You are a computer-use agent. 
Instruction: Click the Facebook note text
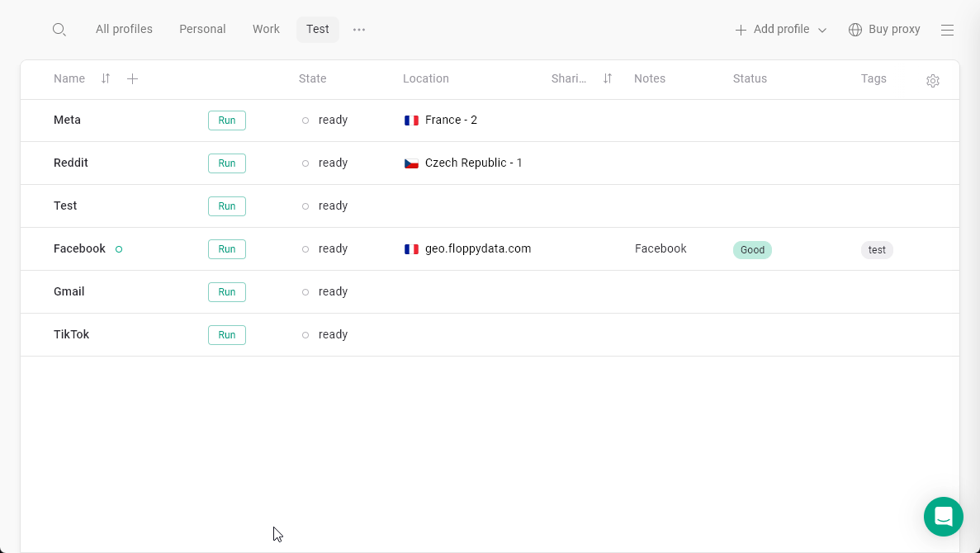pos(660,248)
